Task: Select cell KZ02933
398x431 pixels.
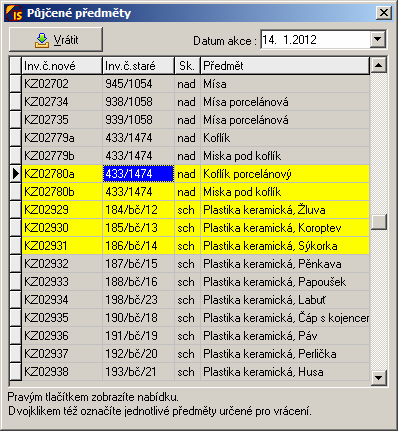Action: pyautogui.click(x=62, y=282)
